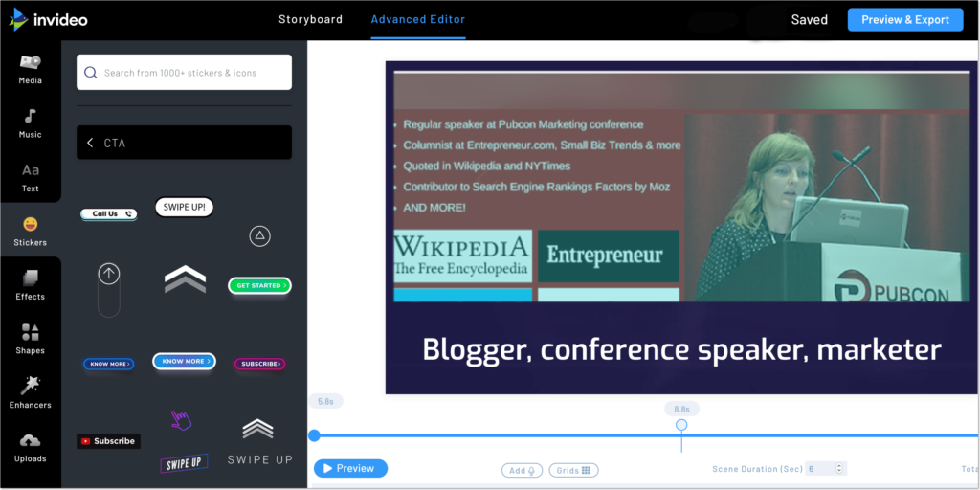
Task: Add the red YouTube Subscribe sticker
Action: (108, 441)
